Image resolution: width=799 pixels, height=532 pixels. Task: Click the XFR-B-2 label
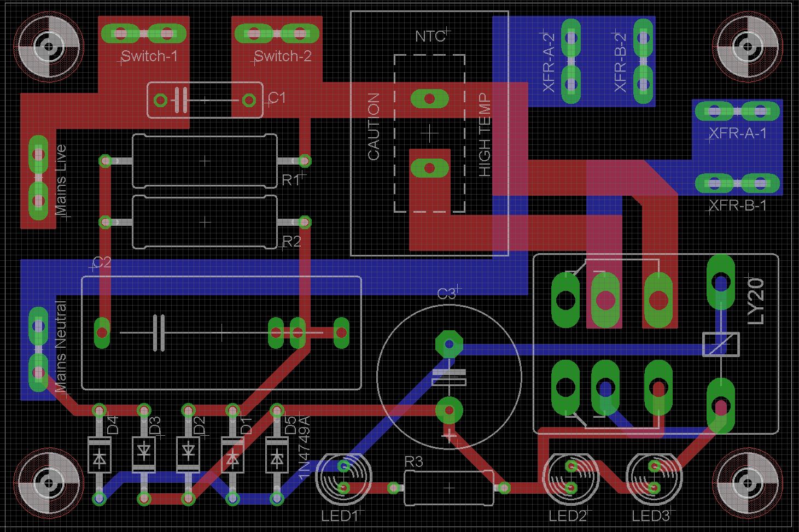620,62
